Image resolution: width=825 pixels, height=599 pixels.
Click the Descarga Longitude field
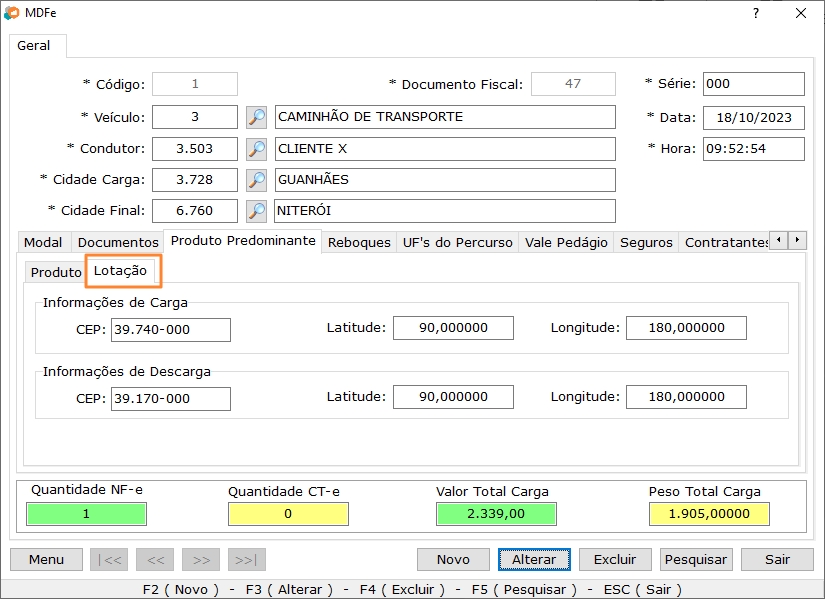click(x=686, y=397)
